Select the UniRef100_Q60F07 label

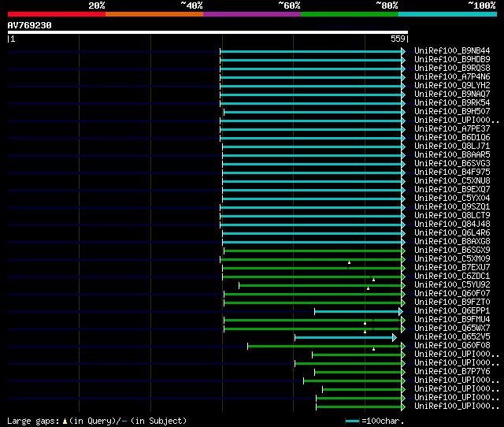[452, 294]
